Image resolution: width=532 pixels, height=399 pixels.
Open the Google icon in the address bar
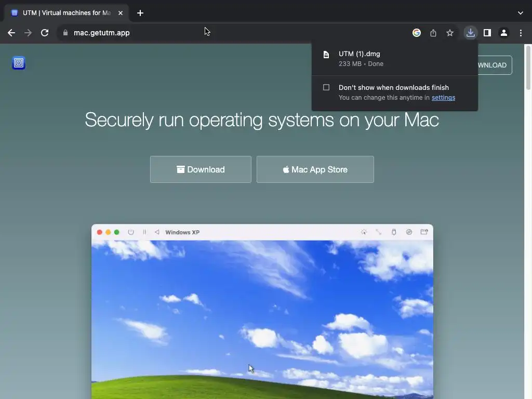417,33
